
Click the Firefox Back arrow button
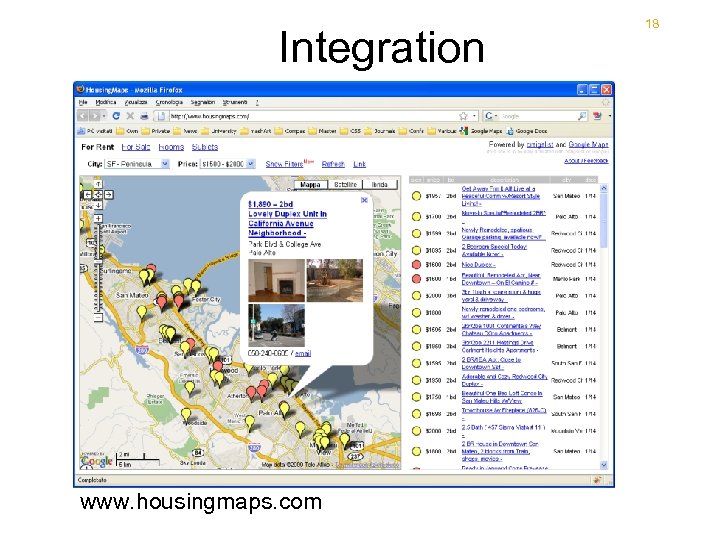click(83, 116)
